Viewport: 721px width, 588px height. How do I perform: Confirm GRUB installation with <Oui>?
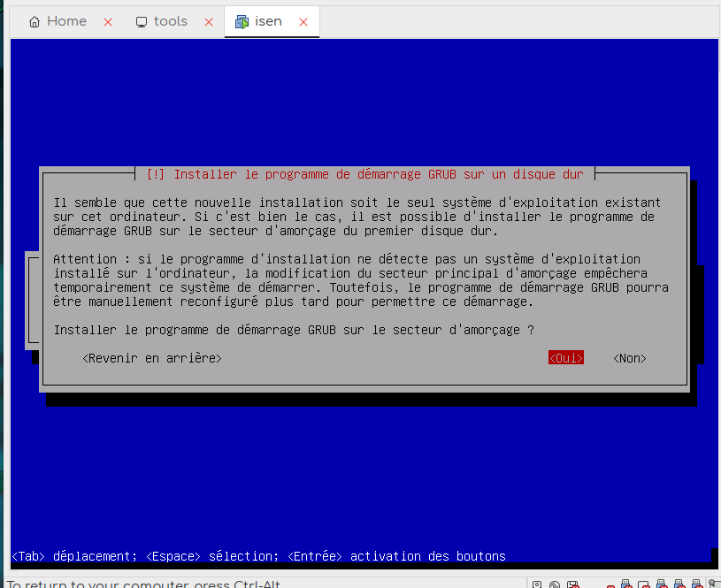point(566,358)
